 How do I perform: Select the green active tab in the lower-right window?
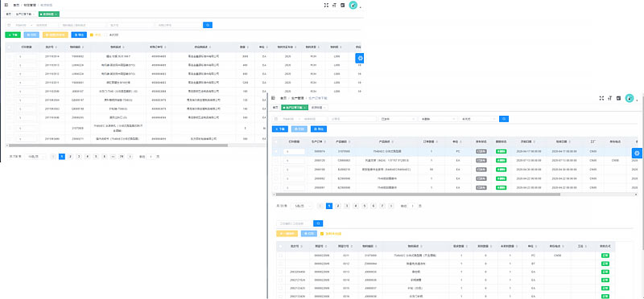(295, 108)
